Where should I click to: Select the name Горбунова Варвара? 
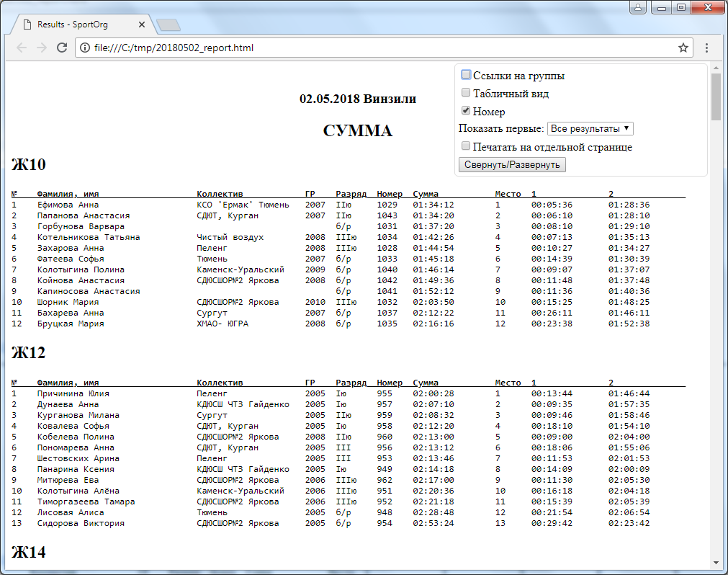click(81, 226)
